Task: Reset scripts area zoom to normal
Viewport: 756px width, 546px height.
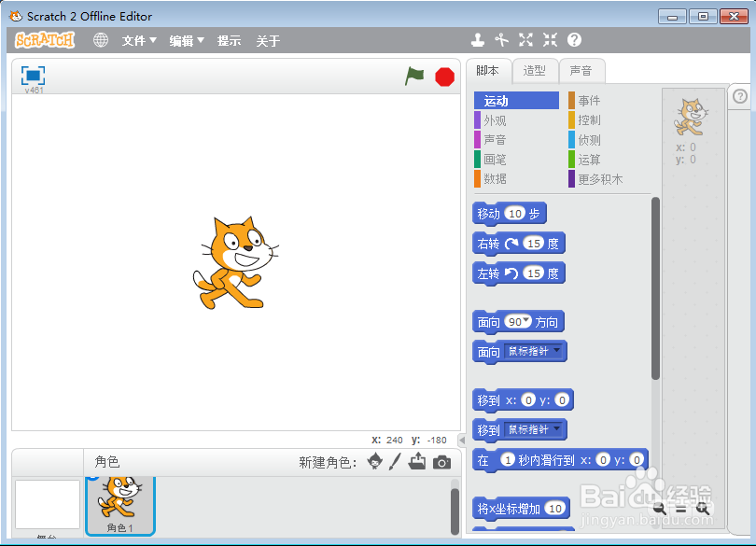Action: click(x=680, y=510)
